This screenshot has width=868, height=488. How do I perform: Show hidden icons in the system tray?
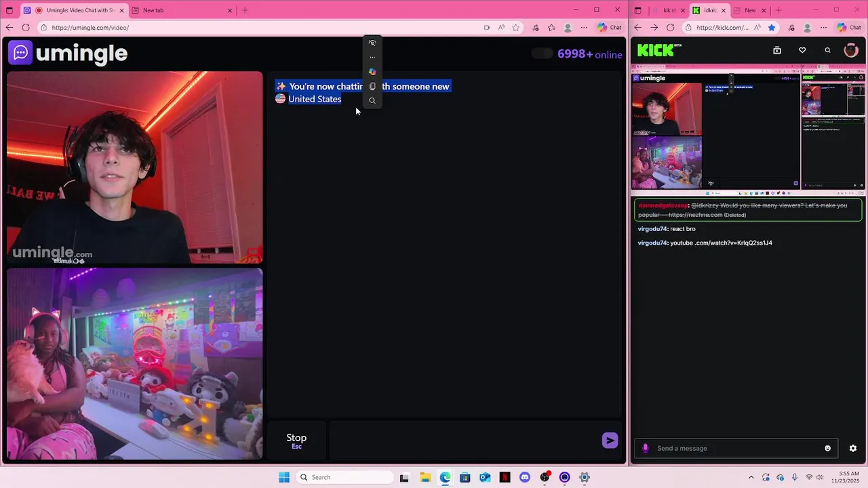(x=751, y=477)
